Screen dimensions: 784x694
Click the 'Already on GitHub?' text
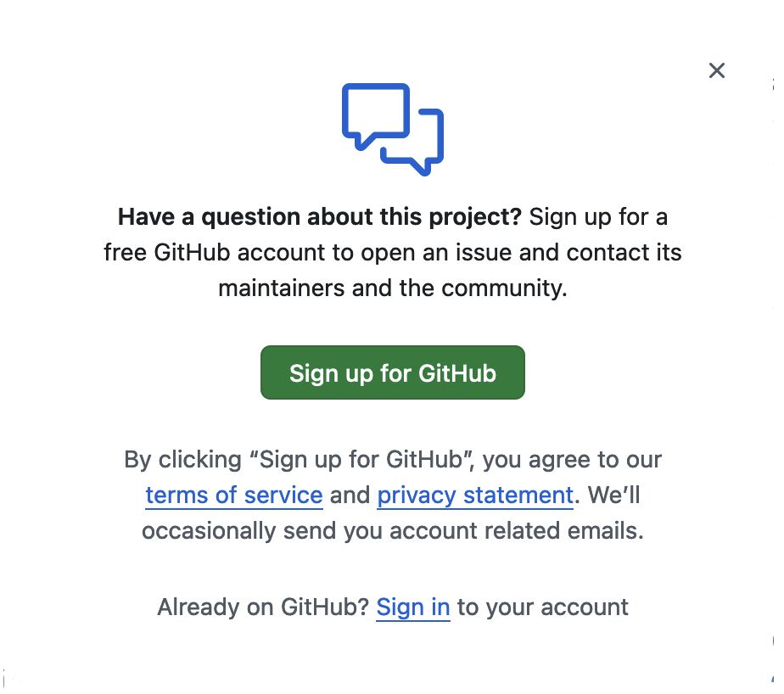[263, 607]
